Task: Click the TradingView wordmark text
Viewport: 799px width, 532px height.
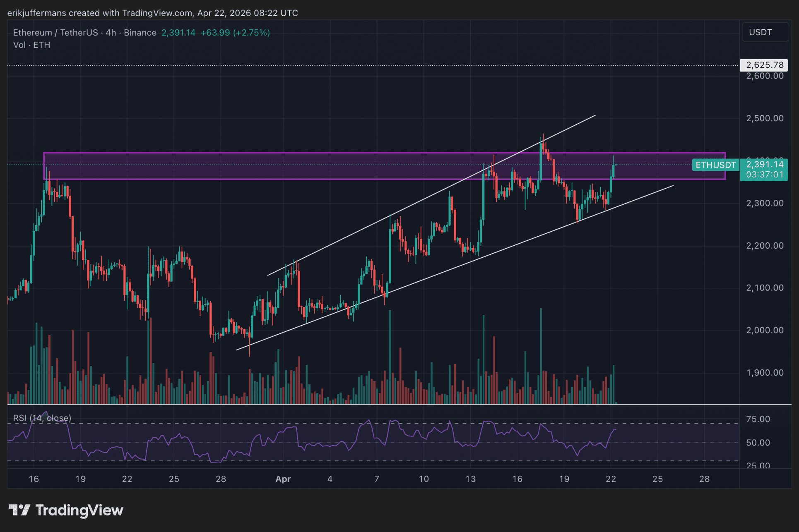Action: tap(79, 510)
